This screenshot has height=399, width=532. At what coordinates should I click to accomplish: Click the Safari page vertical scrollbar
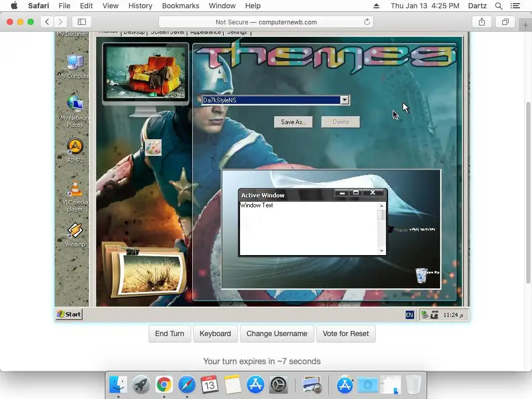(x=528, y=193)
